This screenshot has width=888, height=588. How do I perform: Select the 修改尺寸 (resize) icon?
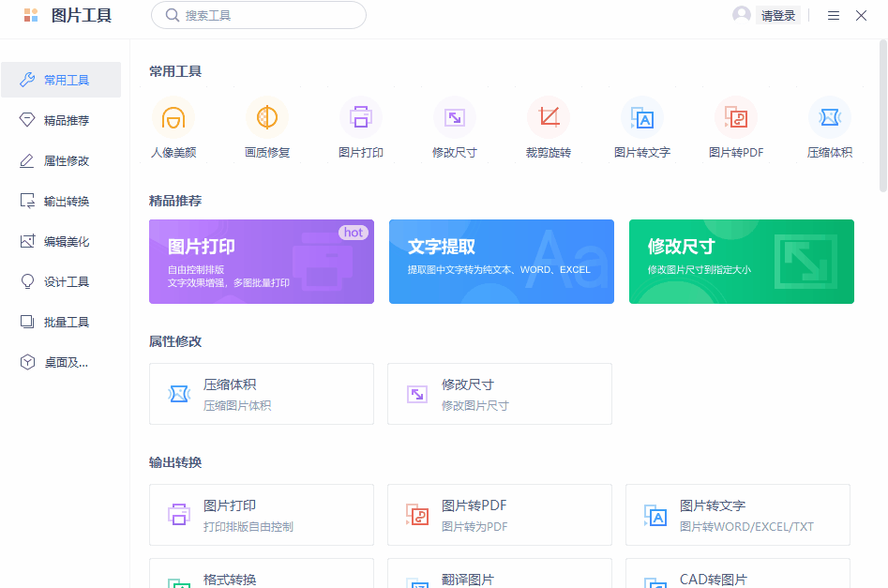[x=455, y=118]
